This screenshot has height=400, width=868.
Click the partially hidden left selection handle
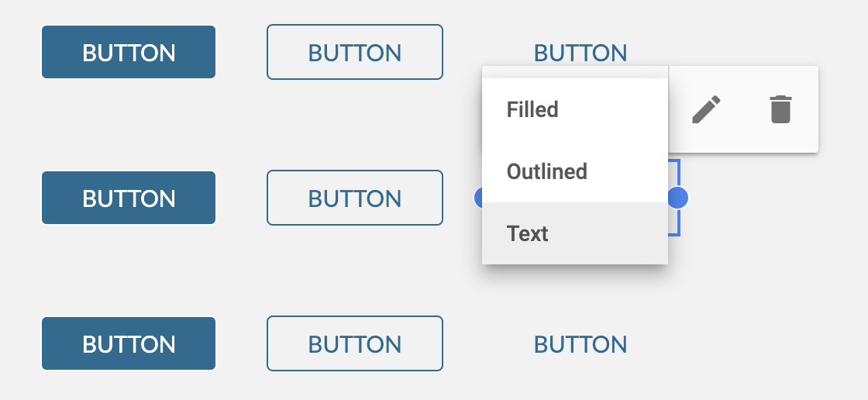[x=478, y=198]
